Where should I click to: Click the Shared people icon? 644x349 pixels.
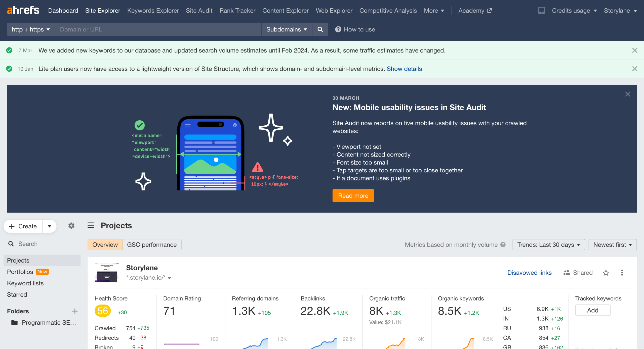pos(567,273)
